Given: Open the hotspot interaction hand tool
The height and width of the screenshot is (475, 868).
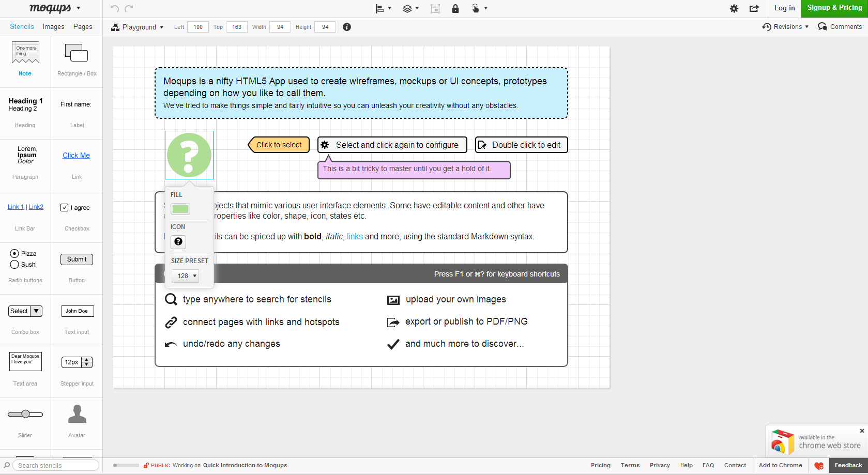Looking at the screenshot, I should tap(479, 8).
